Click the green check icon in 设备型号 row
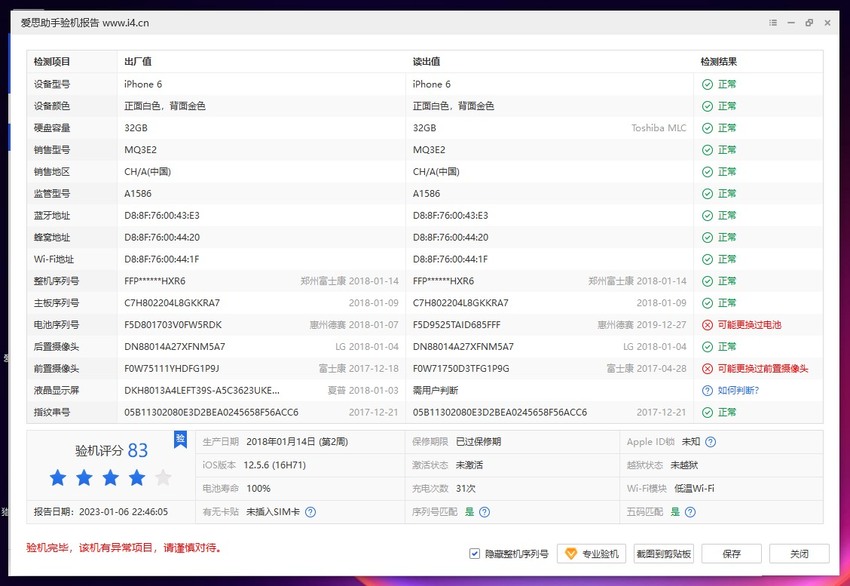 click(707, 84)
